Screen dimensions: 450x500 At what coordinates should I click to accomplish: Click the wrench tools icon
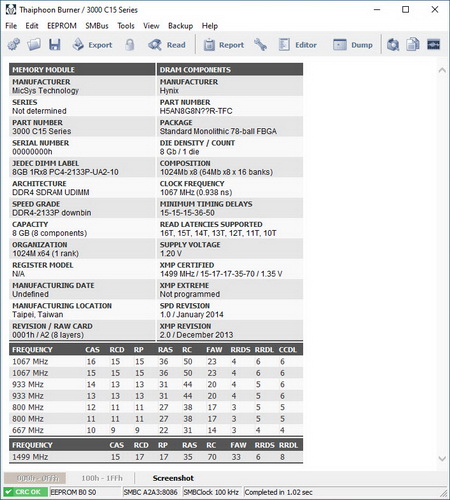click(x=260, y=45)
